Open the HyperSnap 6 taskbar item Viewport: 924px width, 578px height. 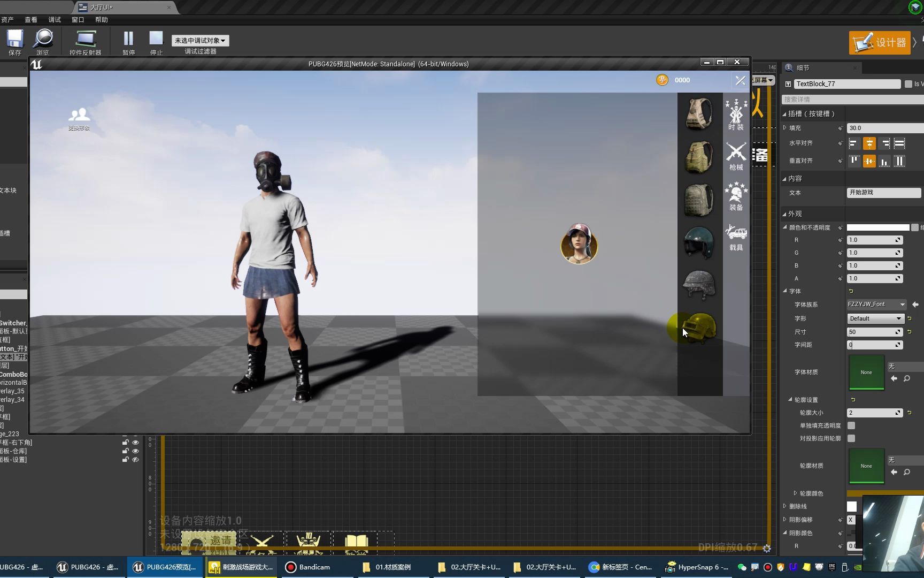[696, 567]
